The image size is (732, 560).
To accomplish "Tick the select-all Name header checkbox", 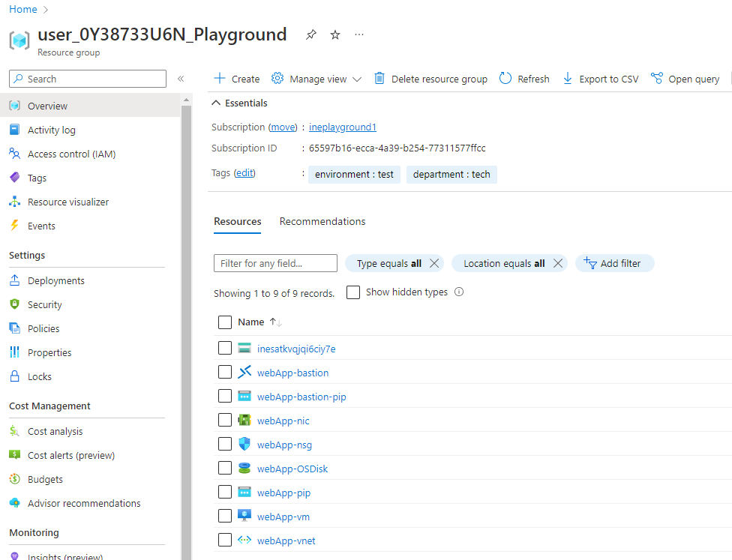I will click(225, 322).
